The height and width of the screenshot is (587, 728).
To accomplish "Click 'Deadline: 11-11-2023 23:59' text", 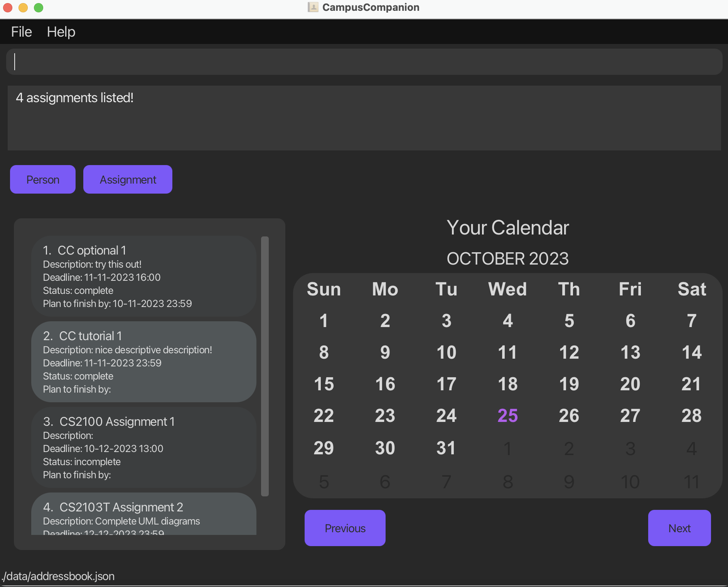I will tap(102, 363).
